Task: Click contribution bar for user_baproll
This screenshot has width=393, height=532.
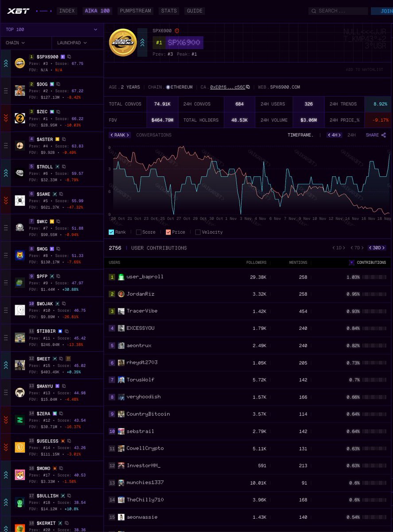Action: [x=374, y=277]
